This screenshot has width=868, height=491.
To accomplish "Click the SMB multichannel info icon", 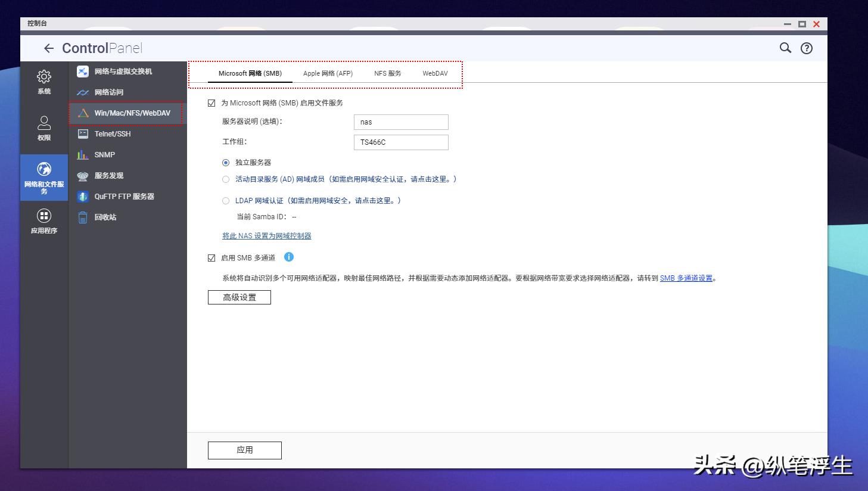I will pos(289,257).
